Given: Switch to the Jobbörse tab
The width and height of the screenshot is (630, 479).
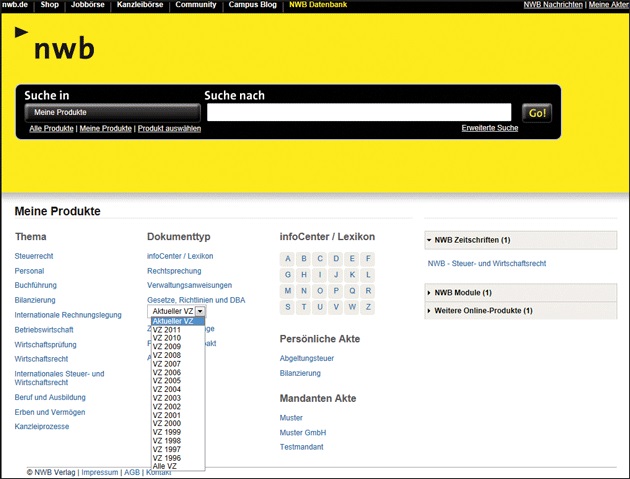Looking at the screenshot, I should click(88, 5).
